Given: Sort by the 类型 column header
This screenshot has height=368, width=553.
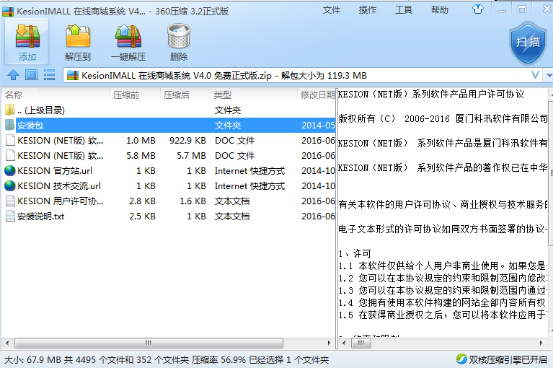Looking at the screenshot, I should pos(254,95).
